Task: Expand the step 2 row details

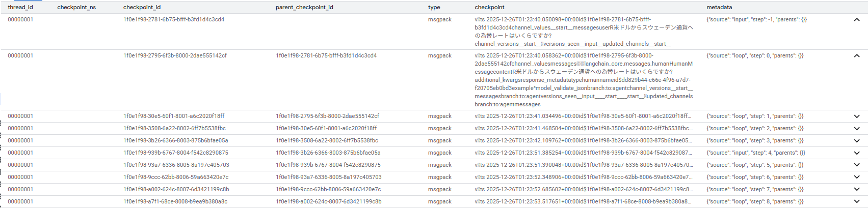Action: coord(856,129)
